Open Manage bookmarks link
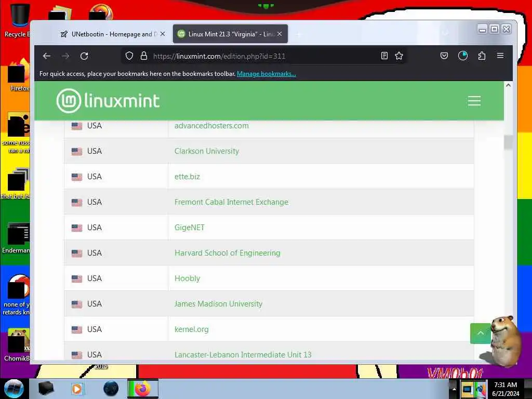The width and height of the screenshot is (532, 399). [x=267, y=74]
